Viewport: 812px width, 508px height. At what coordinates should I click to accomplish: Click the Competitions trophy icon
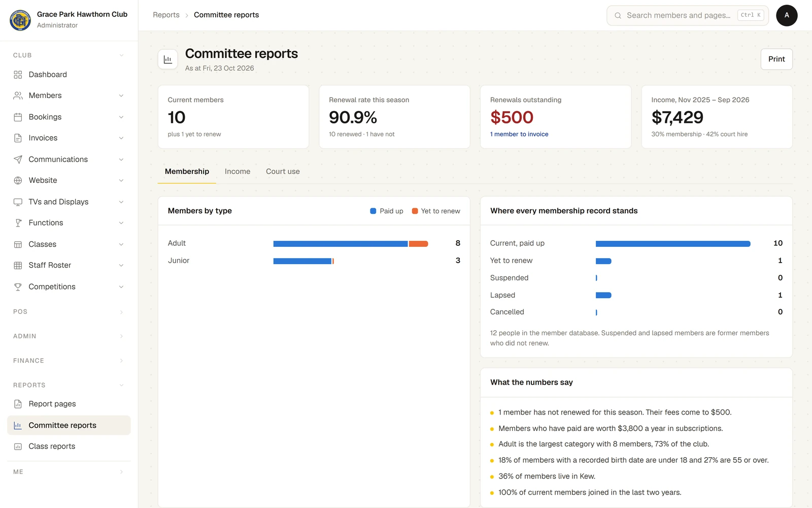click(18, 287)
